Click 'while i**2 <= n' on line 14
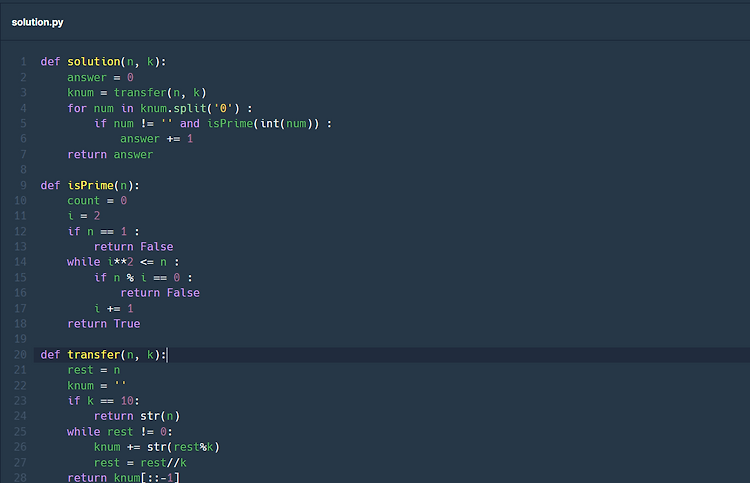This screenshot has height=483, width=750. coord(117,262)
